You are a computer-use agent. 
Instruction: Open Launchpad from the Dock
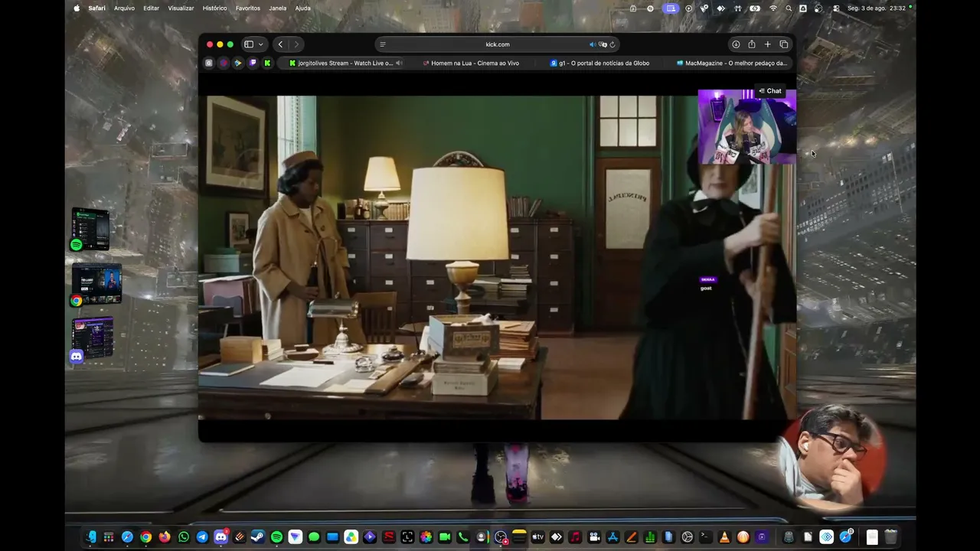pyautogui.click(x=109, y=537)
